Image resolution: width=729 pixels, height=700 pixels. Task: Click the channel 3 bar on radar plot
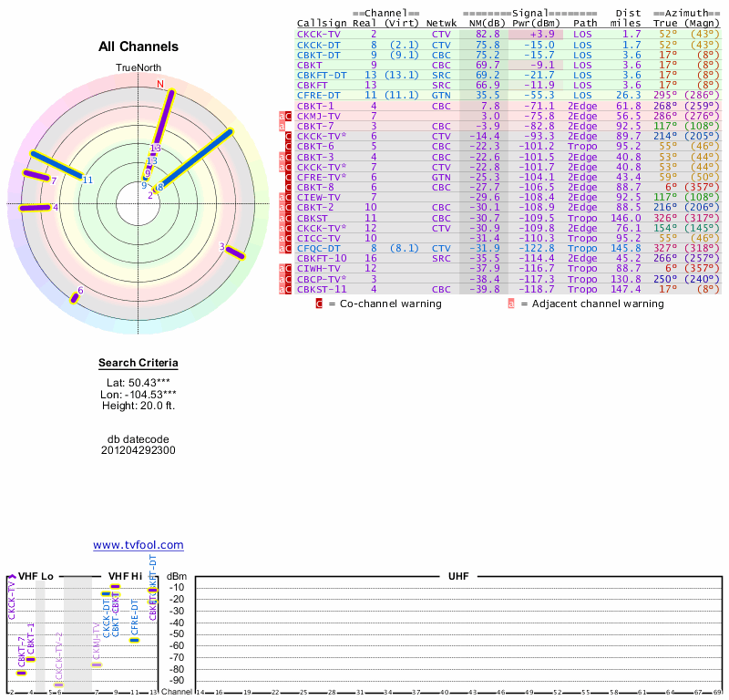(235, 253)
